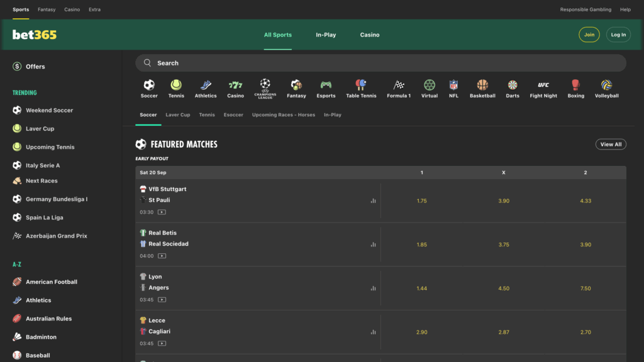The height and width of the screenshot is (362, 644).
Task: Click the Log In button
Action: coord(618,35)
